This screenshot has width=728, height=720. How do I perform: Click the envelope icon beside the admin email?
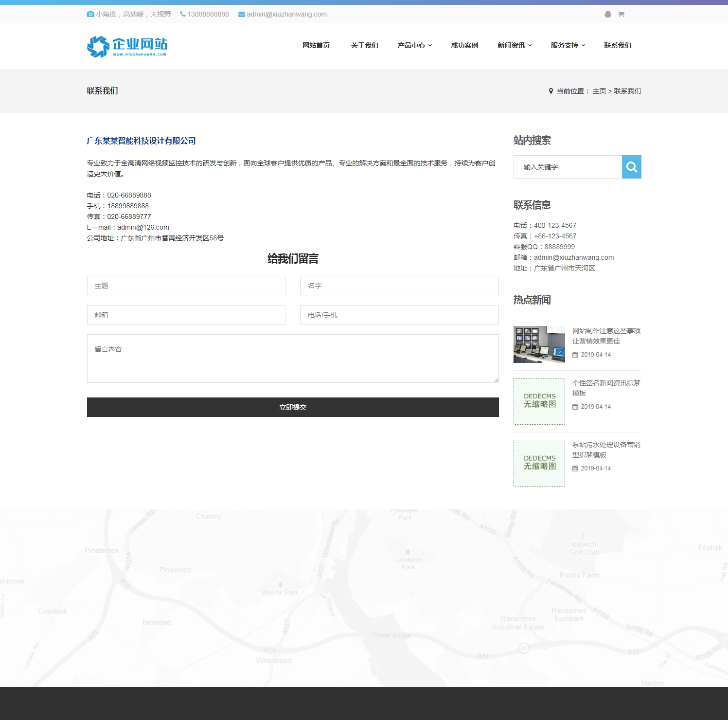point(241,14)
